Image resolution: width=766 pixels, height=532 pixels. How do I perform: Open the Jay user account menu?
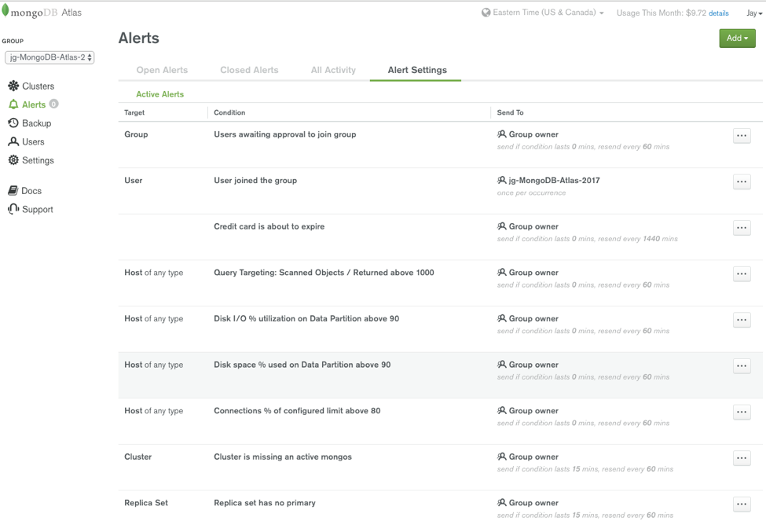click(x=753, y=13)
